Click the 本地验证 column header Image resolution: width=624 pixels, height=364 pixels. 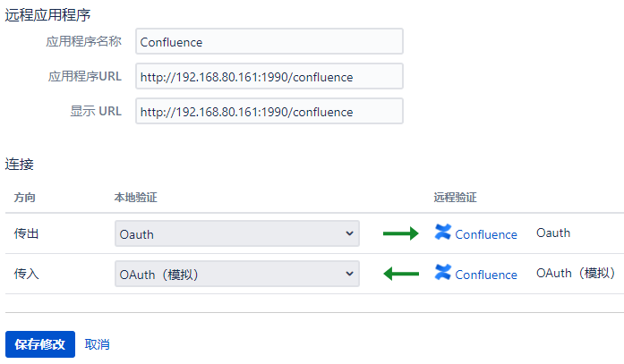[x=136, y=198]
